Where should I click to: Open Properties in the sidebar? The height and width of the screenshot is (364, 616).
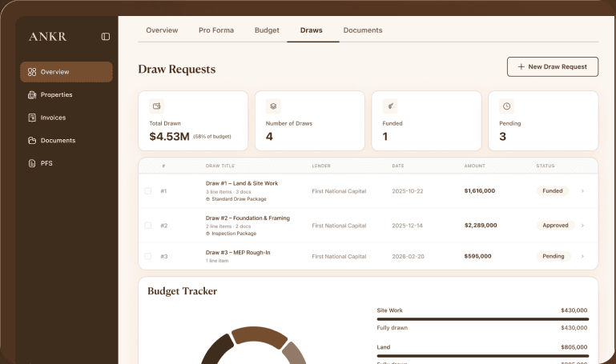pyautogui.click(x=66, y=94)
